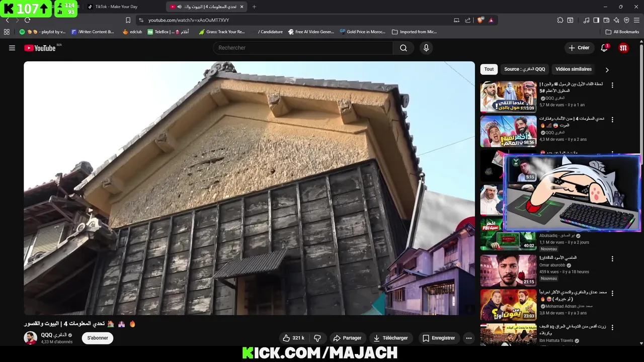Open Brave Rewards triangle icon
This screenshot has width=644, height=362.
[x=491, y=20]
